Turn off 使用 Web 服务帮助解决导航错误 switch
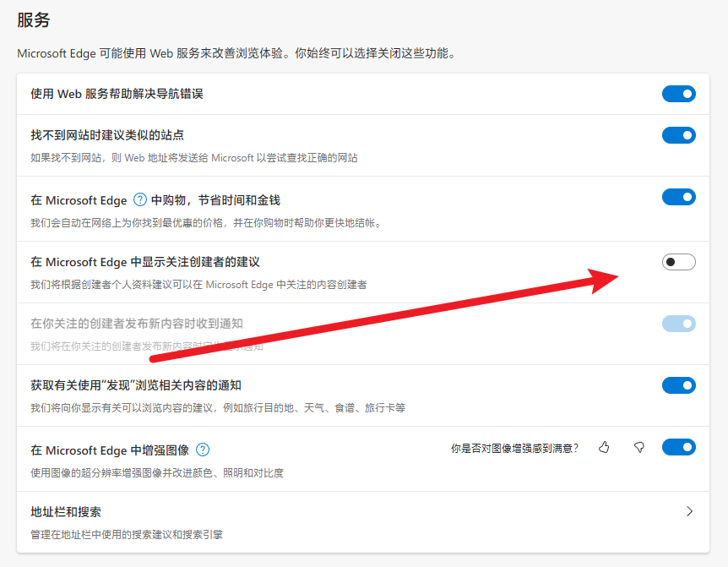This screenshot has height=567, width=728. pos(678,94)
